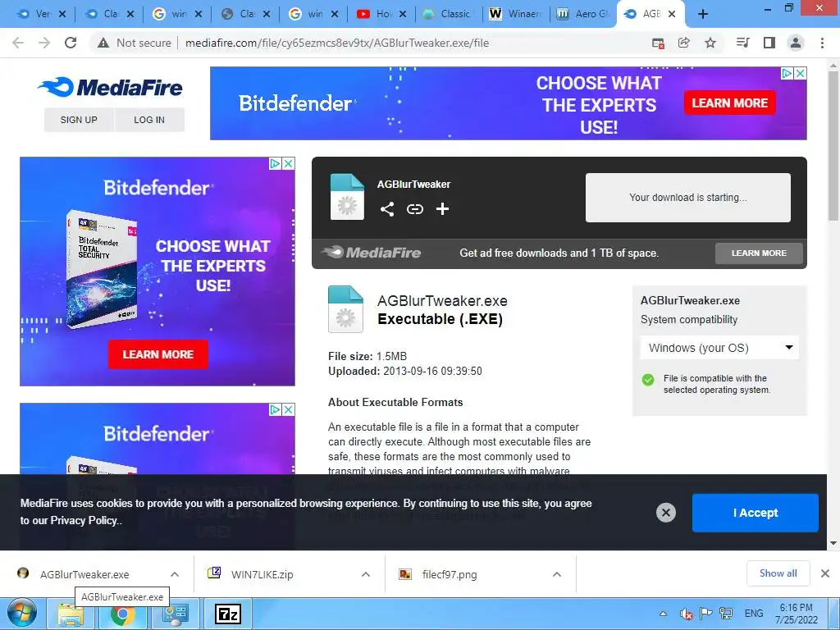Close the downloads bar
This screenshot has height=630, width=840.
(825, 573)
